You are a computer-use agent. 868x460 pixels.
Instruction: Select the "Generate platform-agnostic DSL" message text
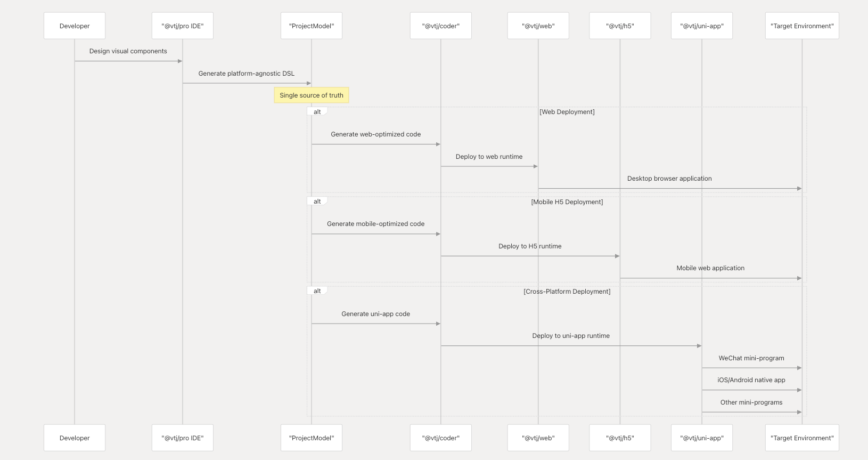coord(247,74)
